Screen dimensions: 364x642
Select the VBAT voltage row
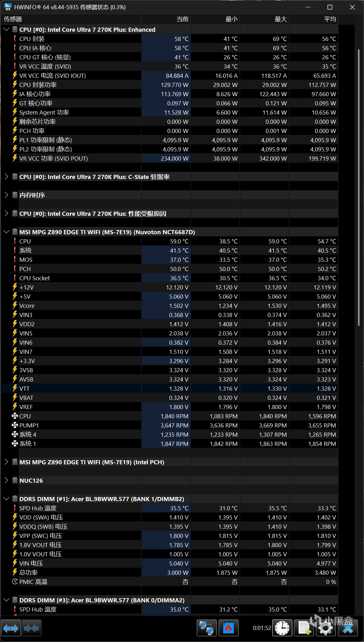[169, 398]
